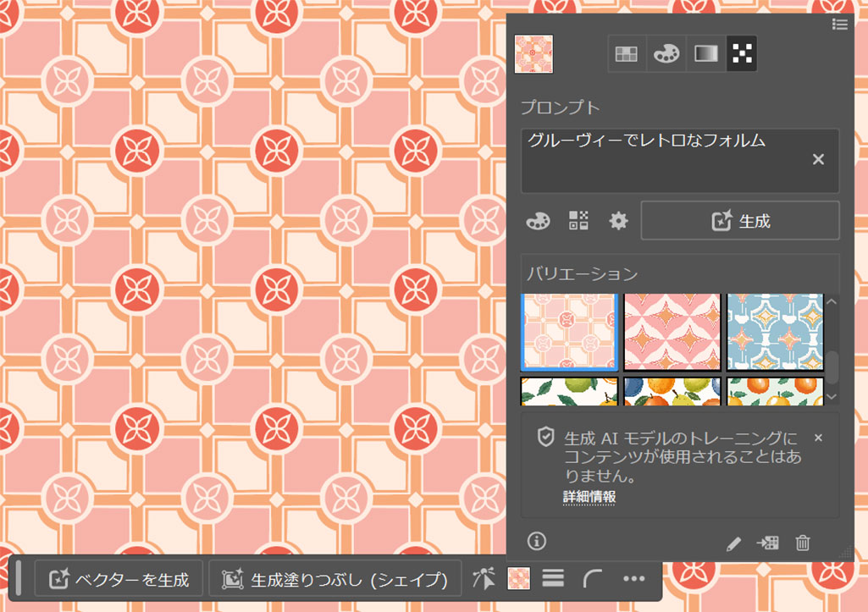Screen dimensions: 868x612
Task: Open the style/effects picker icon
Action: pyautogui.click(x=578, y=221)
